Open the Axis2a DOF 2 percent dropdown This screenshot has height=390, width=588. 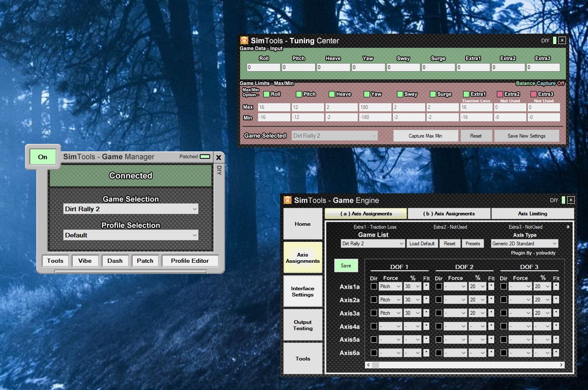478,300
